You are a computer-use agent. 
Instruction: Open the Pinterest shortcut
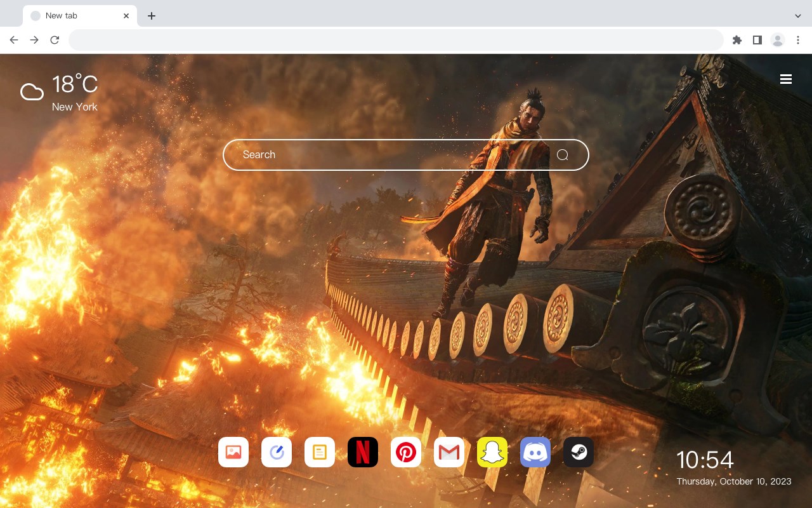click(406, 452)
